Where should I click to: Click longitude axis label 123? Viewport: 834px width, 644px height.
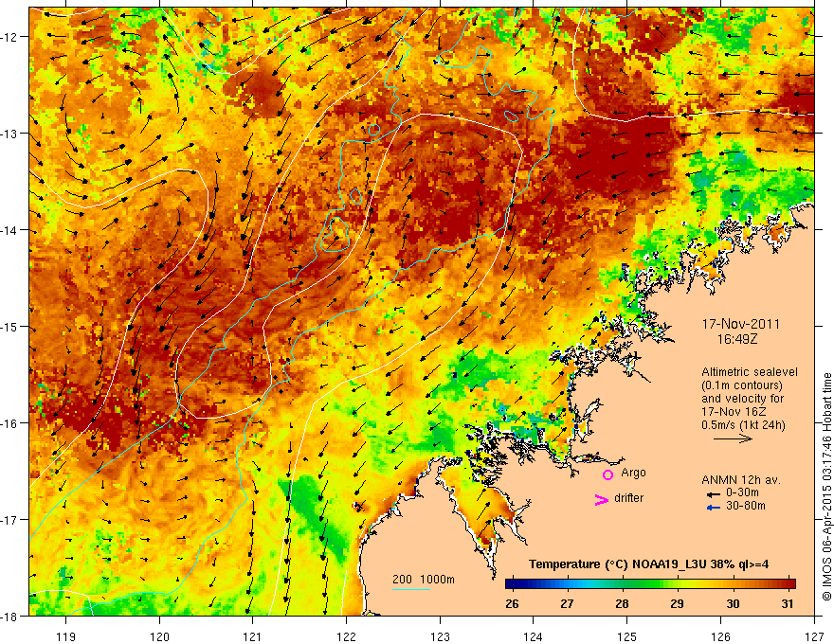(440, 636)
